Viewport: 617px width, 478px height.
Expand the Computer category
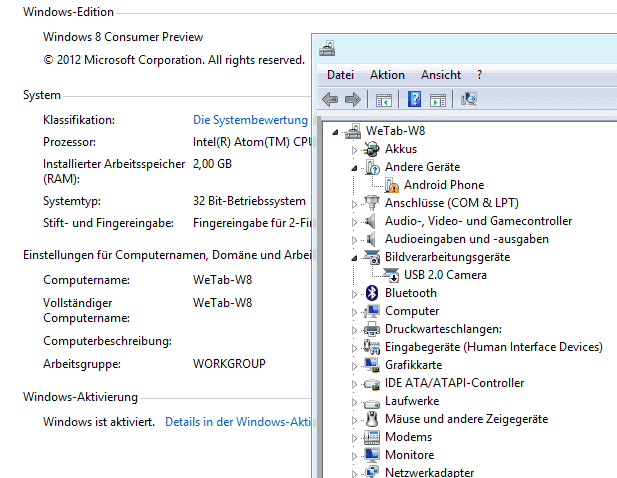(x=354, y=312)
